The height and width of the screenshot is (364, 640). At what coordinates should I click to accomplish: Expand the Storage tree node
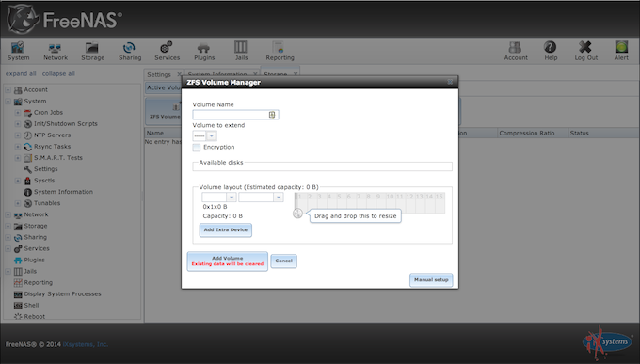click(x=8, y=226)
